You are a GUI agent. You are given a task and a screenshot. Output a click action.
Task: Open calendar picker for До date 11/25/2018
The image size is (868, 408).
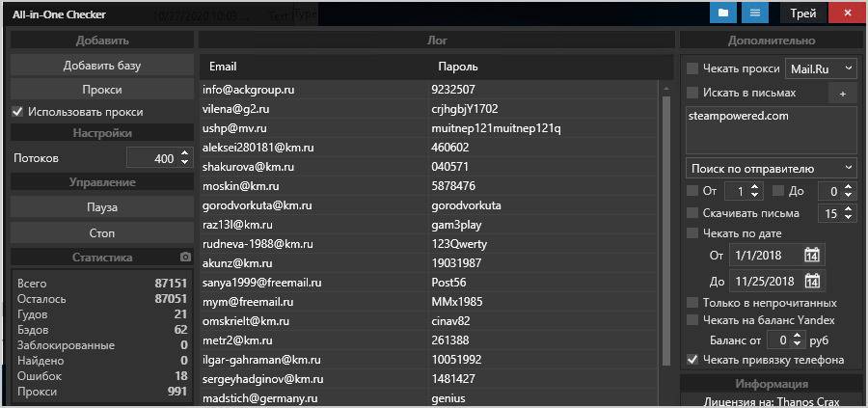click(x=811, y=281)
